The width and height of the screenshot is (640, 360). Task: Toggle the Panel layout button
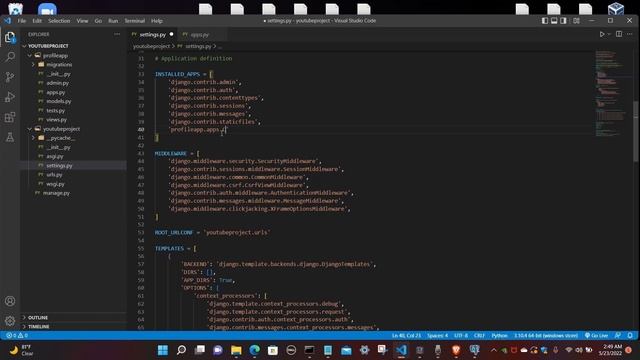(x=554, y=21)
